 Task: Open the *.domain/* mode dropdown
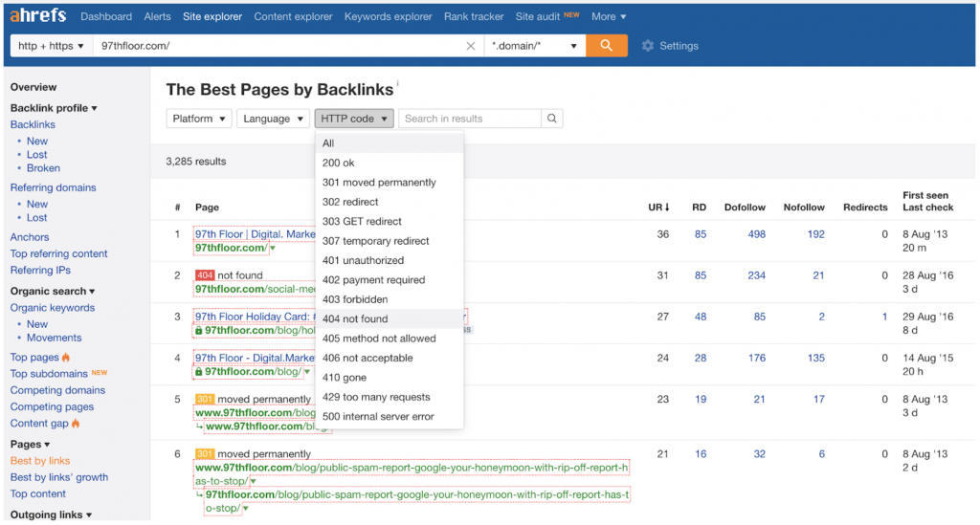pos(535,46)
